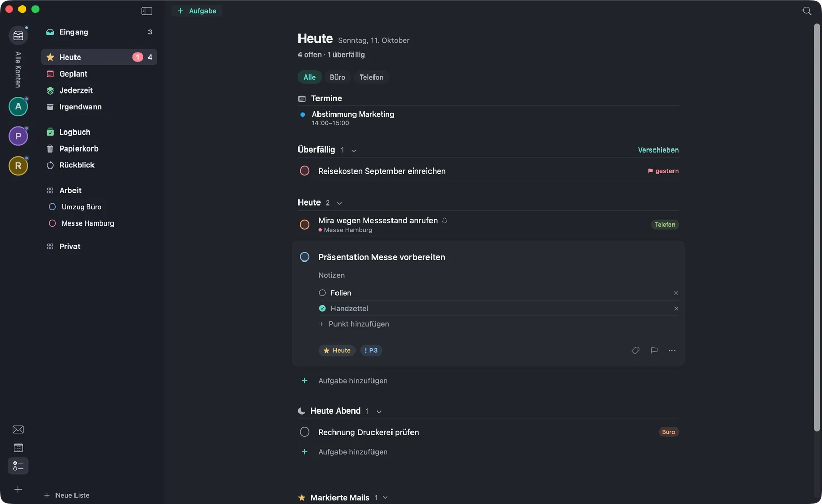This screenshot has width=822, height=504.
Task: Switch to account avatar A
Action: tap(18, 106)
